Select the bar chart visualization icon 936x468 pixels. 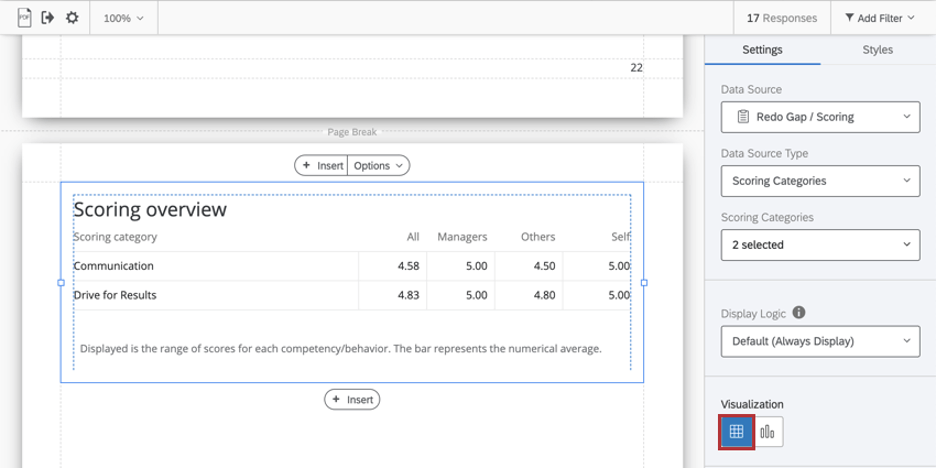point(768,432)
